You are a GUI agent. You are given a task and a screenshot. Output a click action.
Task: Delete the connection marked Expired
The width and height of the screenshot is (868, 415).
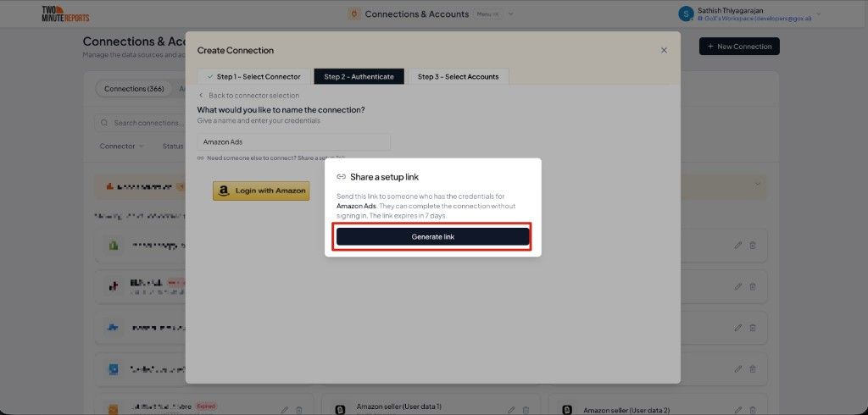pos(299,410)
